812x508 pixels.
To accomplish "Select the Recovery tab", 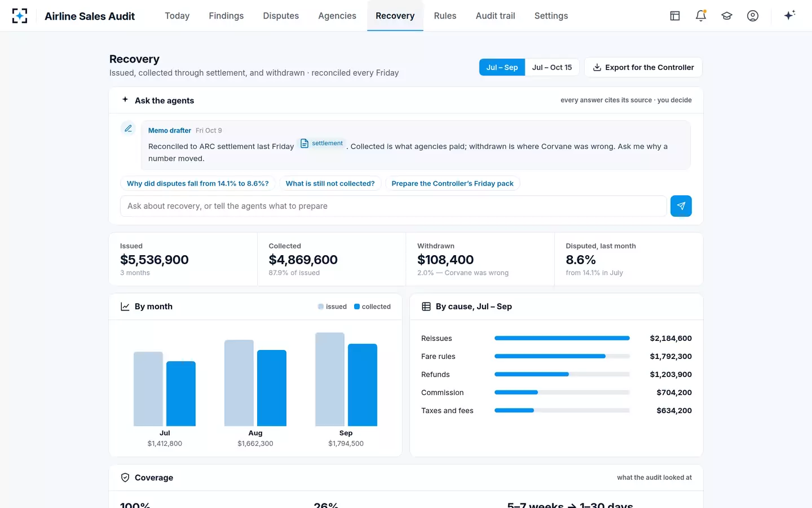I will pyautogui.click(x=395, y=16).
